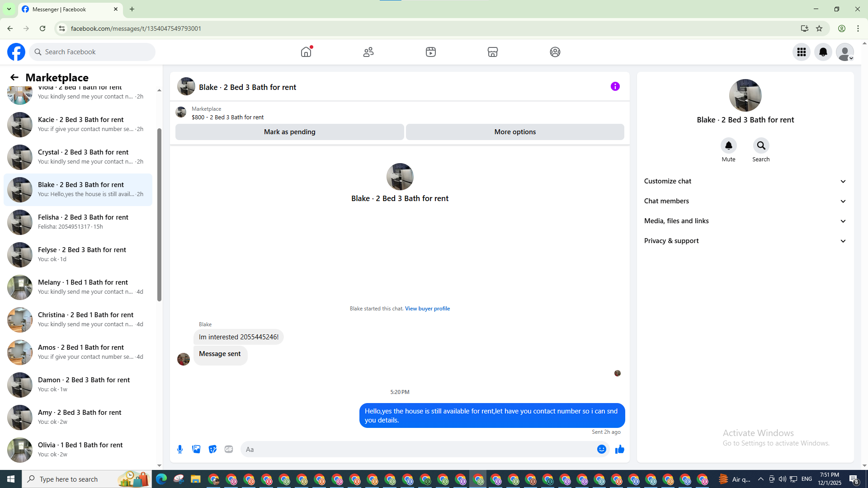Open Melany's 1 Bed 1 Bath chat
The height and width of the screenshot is (488, 868).
click(x=78, y=287)
